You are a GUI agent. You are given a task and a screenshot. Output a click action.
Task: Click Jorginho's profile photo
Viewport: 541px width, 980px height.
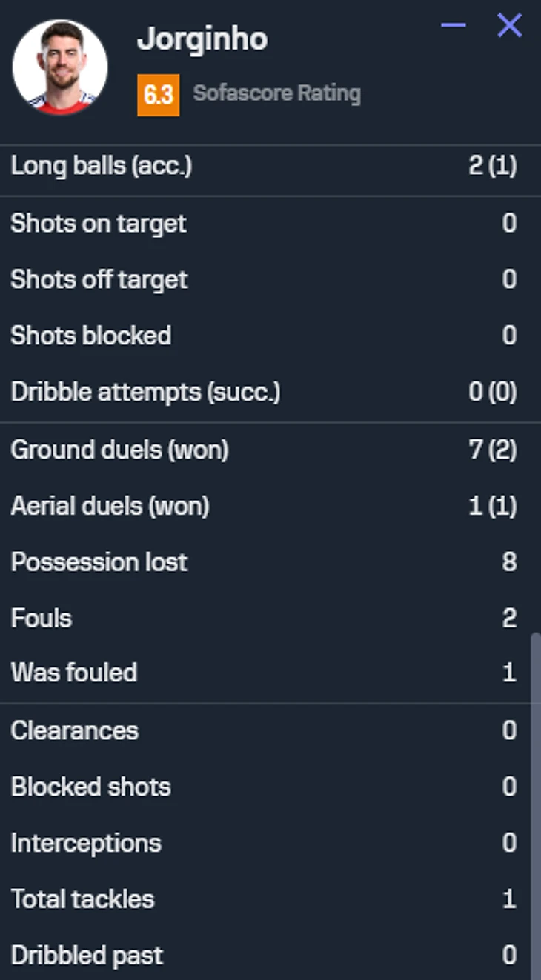tap(60, 67)
